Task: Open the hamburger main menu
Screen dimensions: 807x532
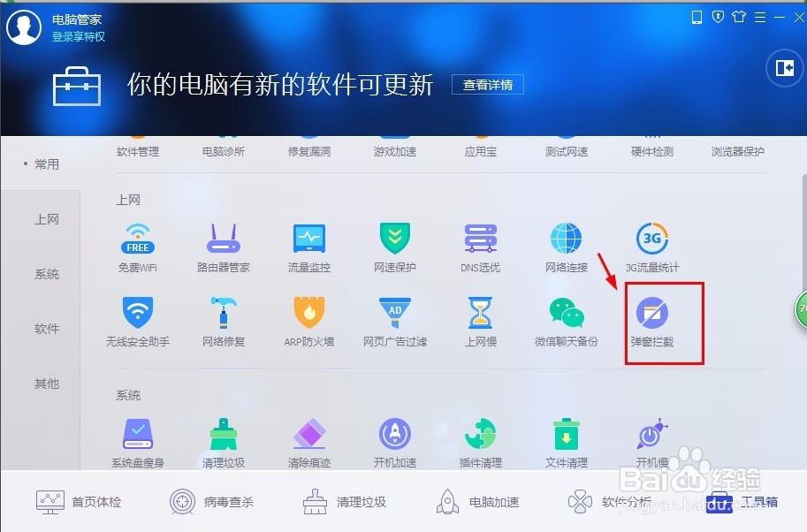Action: [x=760, y=16]
